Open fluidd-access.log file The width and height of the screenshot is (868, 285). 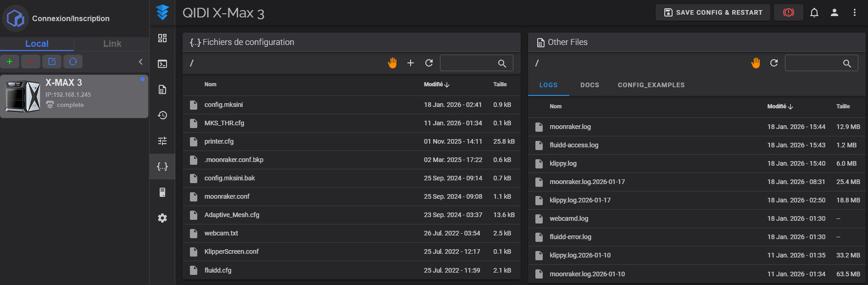697,145
